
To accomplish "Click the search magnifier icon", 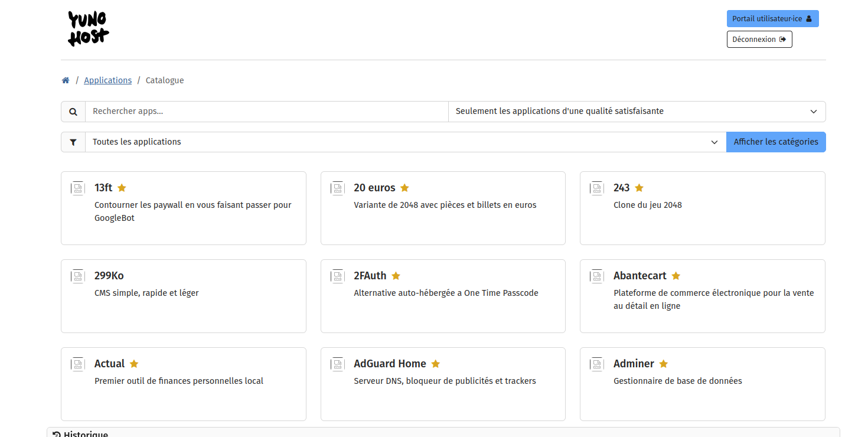I will tap(73, 112).
